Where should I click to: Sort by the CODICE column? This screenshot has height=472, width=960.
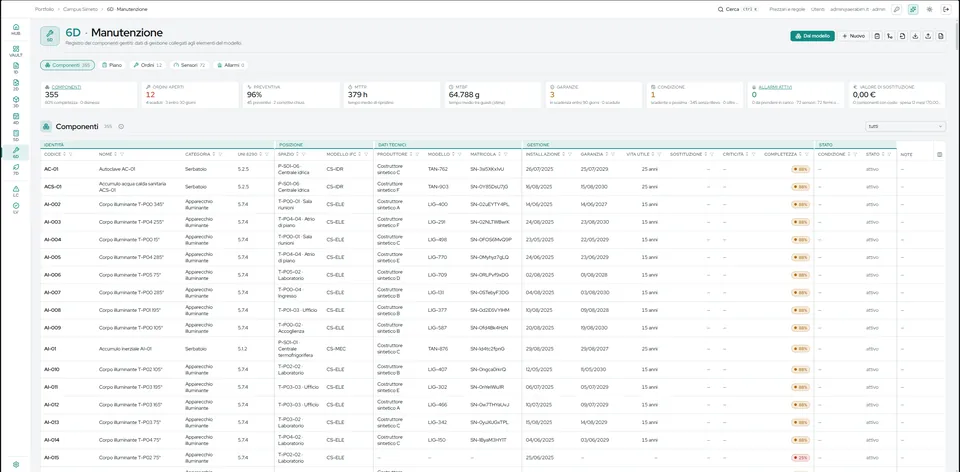pos(66,154)
